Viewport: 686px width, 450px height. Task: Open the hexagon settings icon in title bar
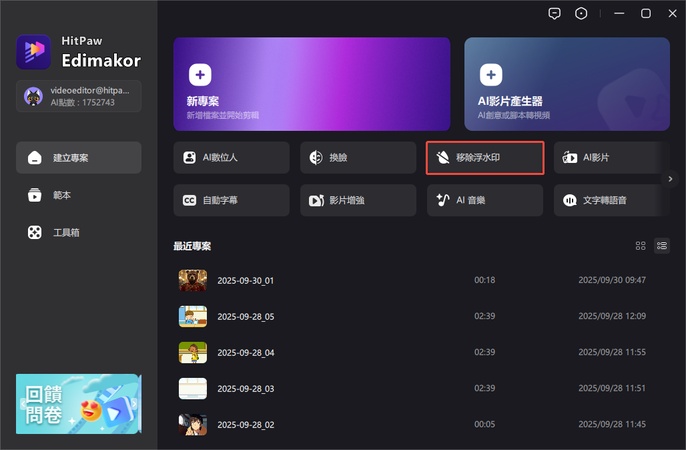(x=581, y=13)
